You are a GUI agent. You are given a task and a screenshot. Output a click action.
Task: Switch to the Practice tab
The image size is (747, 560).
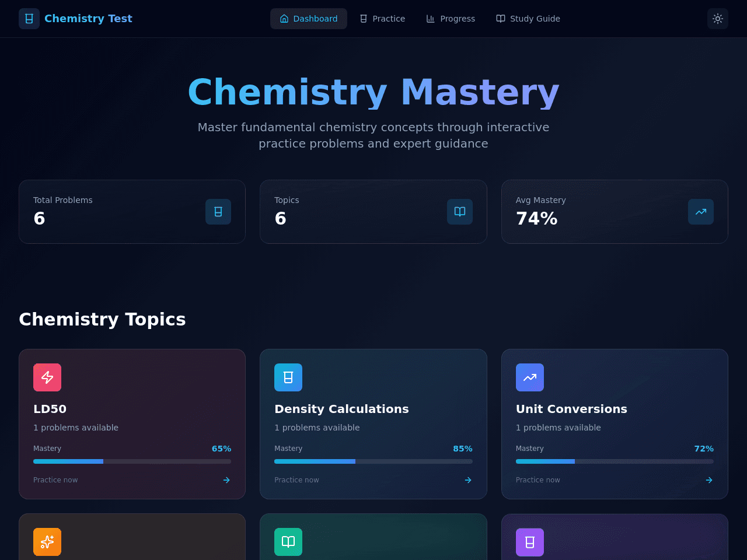[382, 19]
